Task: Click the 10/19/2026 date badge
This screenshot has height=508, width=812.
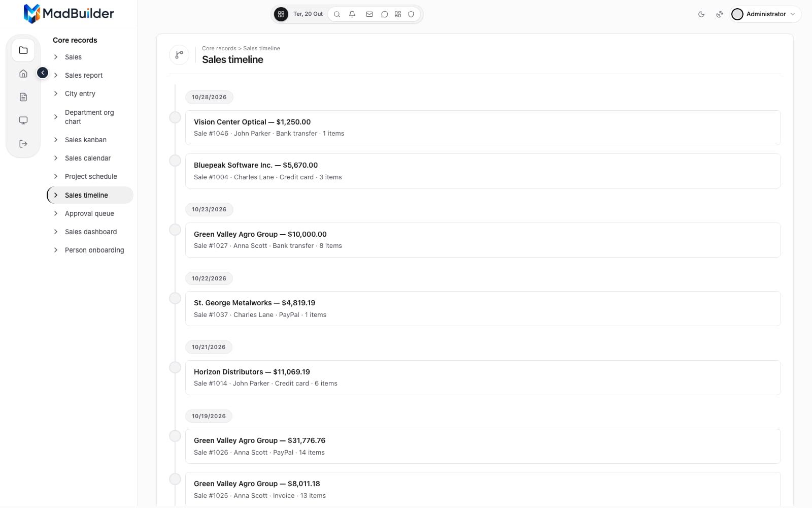Action: (209, 416)
